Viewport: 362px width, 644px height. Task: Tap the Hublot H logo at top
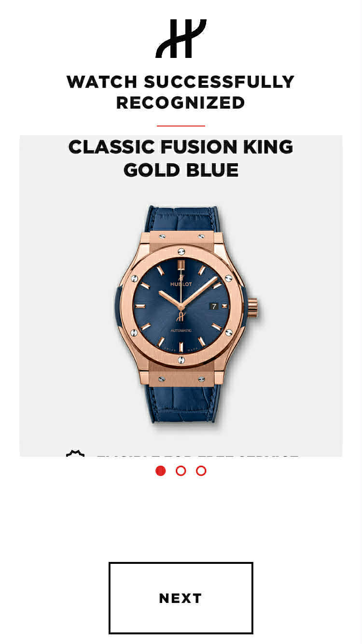[x=181, y=39]
